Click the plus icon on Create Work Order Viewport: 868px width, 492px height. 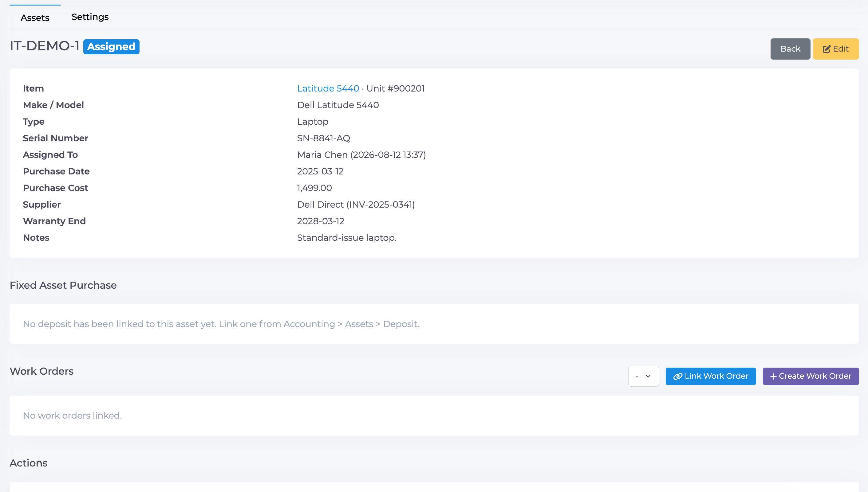point(773,377)
